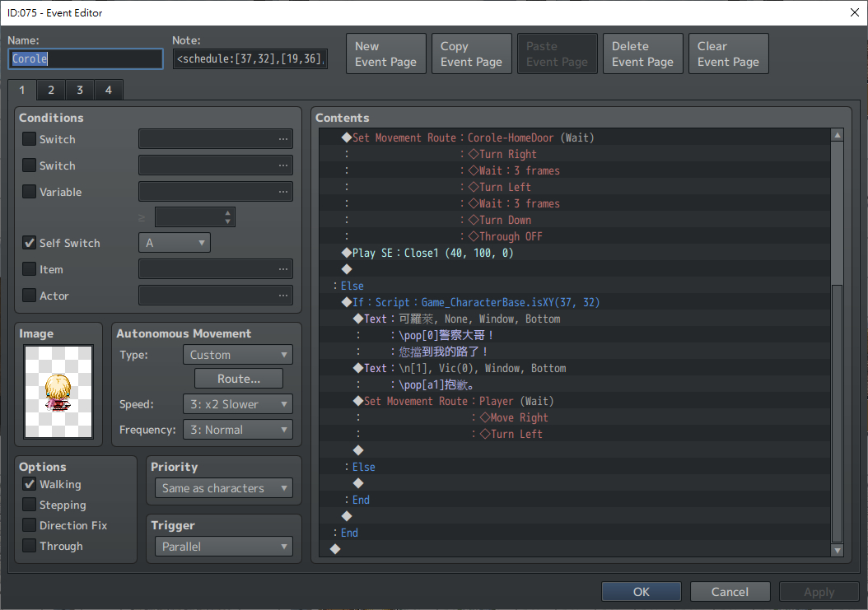Switch to event page tab 1
Screen dimensions: 868x610
point(22,90)
